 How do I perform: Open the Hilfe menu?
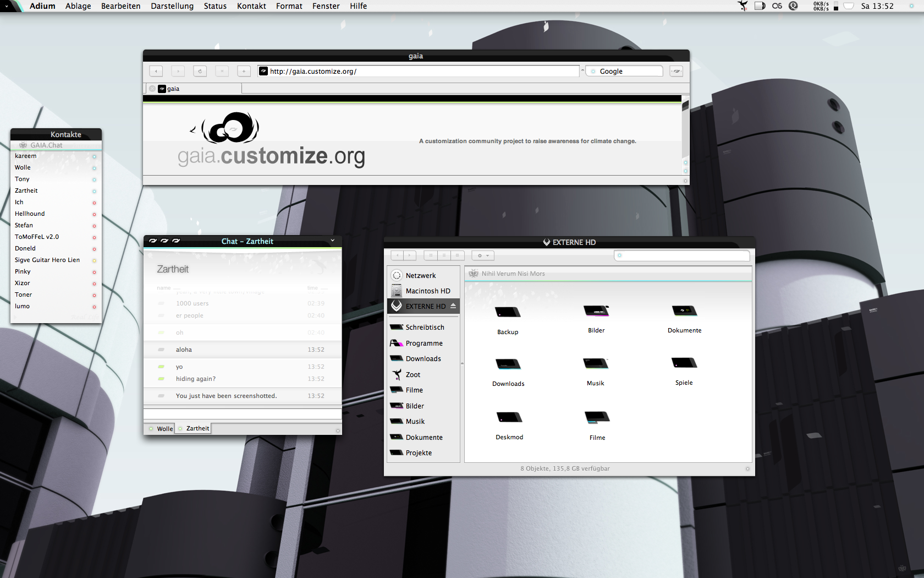[358, 6]
